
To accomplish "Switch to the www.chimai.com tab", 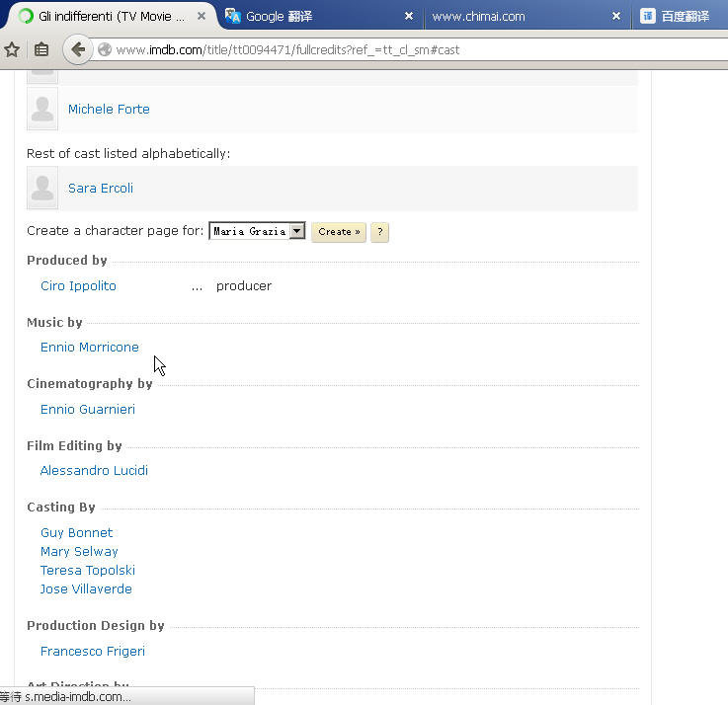I will [x=527, y=16].
